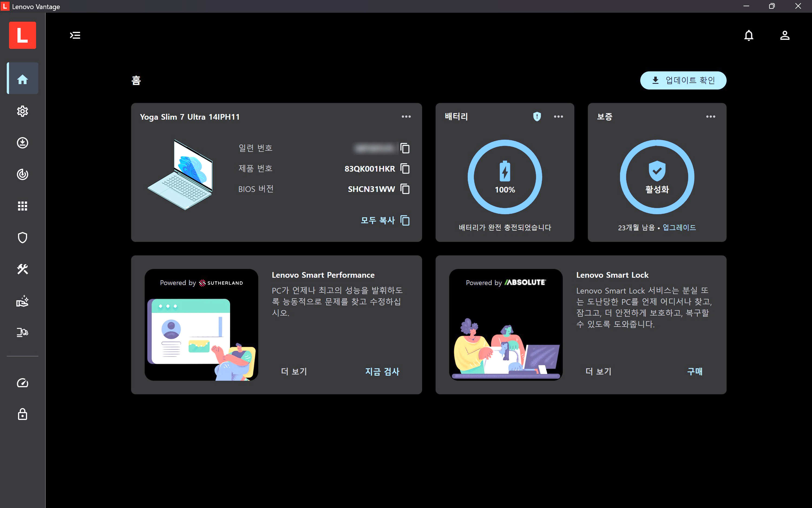Open the radar scan icon in sidebar

coord(22,174)
